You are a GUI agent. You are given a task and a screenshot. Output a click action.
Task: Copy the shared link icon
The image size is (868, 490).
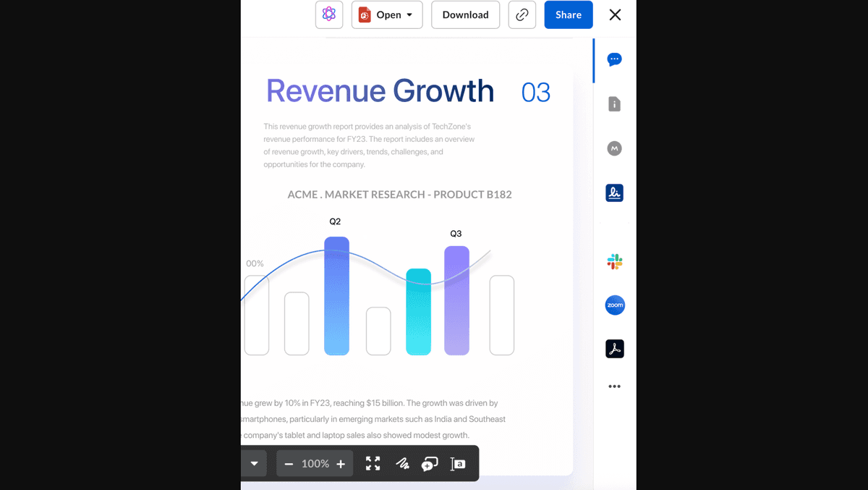pos(522,14)
